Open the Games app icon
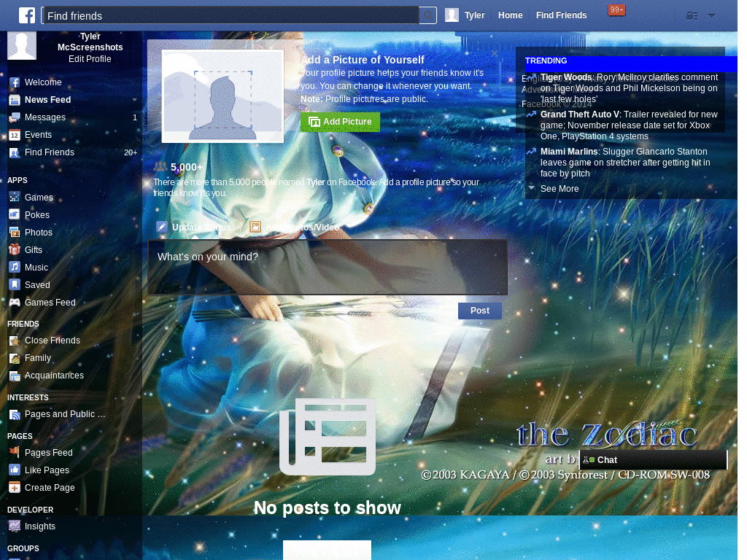This screenshot has height=560, width=747. 15,197
